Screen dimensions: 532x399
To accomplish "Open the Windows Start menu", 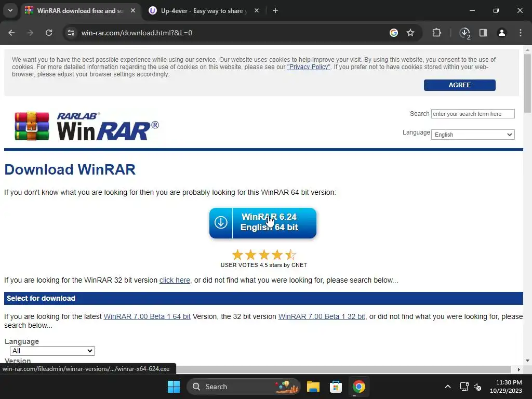I will (x=174, y=387).
